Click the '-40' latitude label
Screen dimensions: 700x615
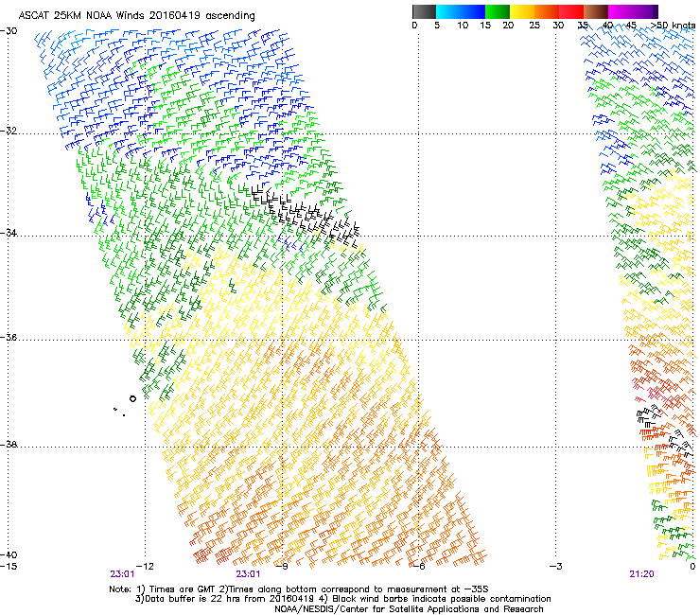point(9,555)
